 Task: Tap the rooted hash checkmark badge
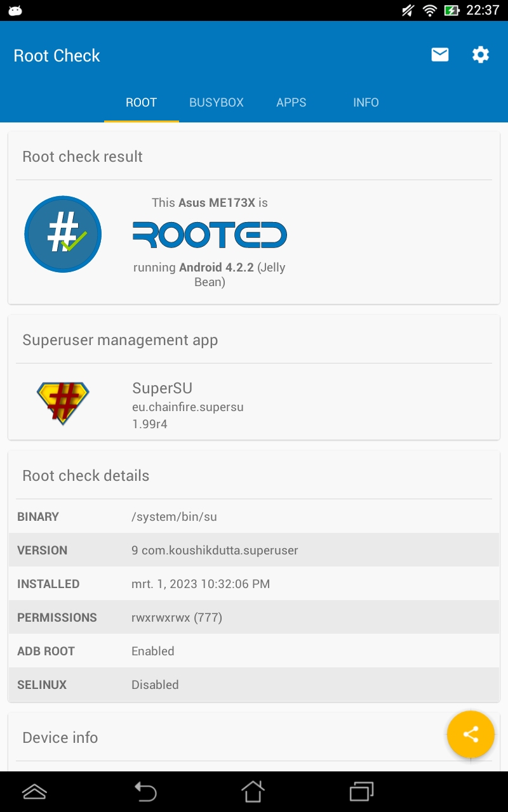[x=63, y=235]
